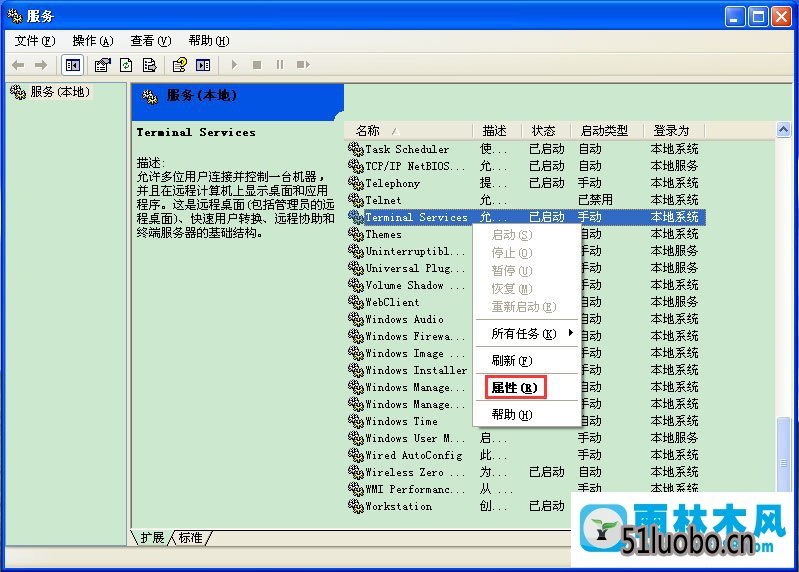This screenshot has height=572, width=799.
Task: Click the Windows Installer service gear icon
Action: click(x=356, y=370)
